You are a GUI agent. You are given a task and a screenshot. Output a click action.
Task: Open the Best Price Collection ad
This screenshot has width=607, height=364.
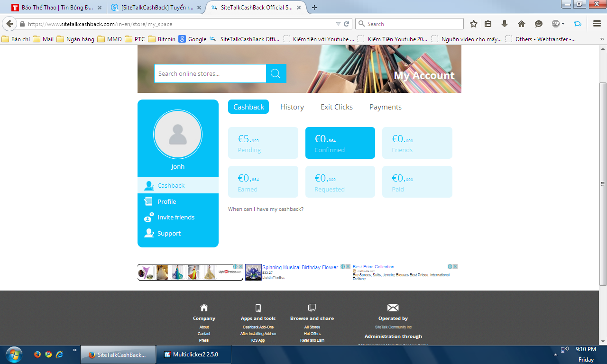click(373, 267)
